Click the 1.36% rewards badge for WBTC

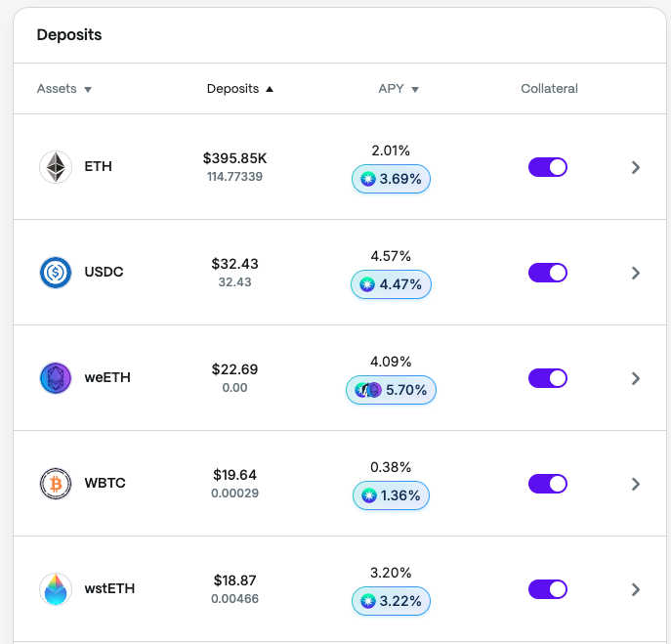coord(391,495)
